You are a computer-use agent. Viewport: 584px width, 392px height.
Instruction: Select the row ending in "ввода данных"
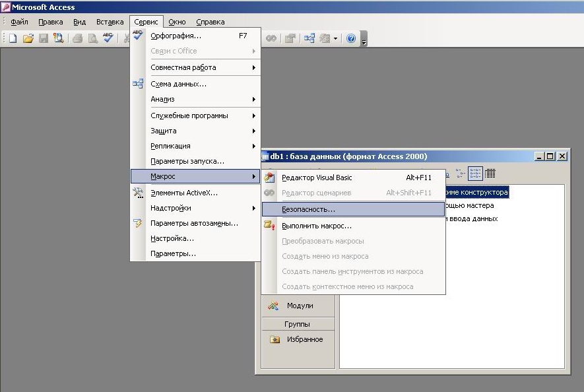(472, 218)
